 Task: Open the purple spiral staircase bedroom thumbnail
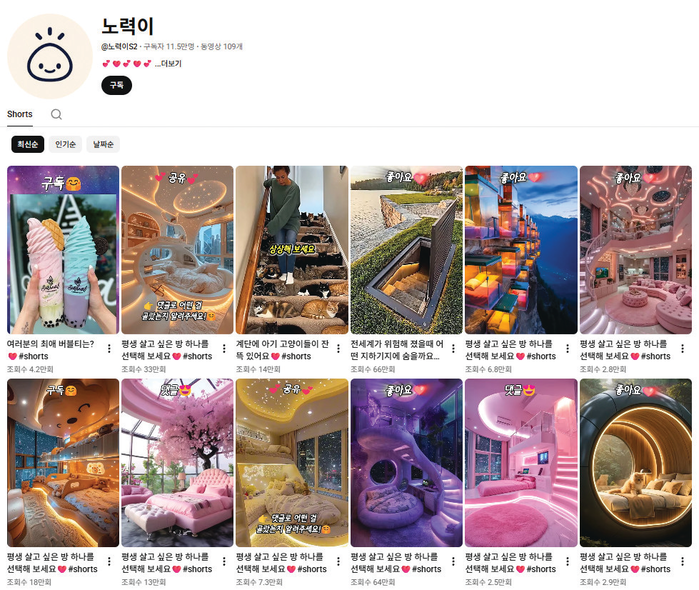click(407, 463)
